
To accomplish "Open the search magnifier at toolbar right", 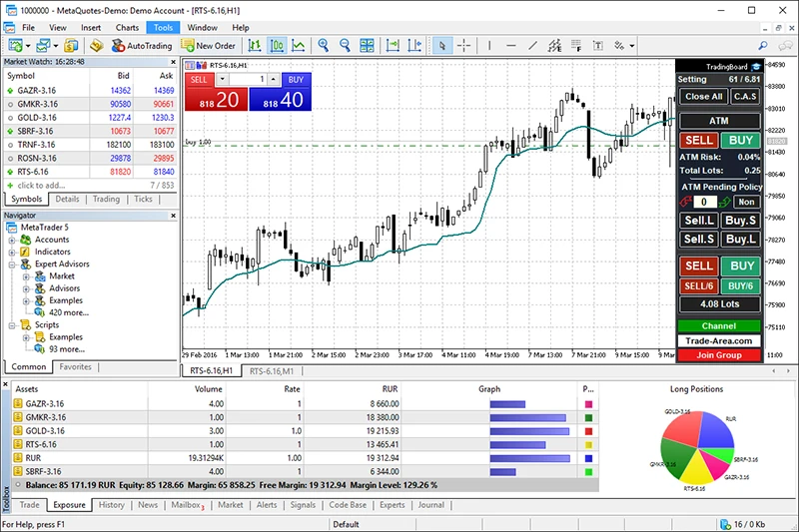I will [x=763, y=46].
